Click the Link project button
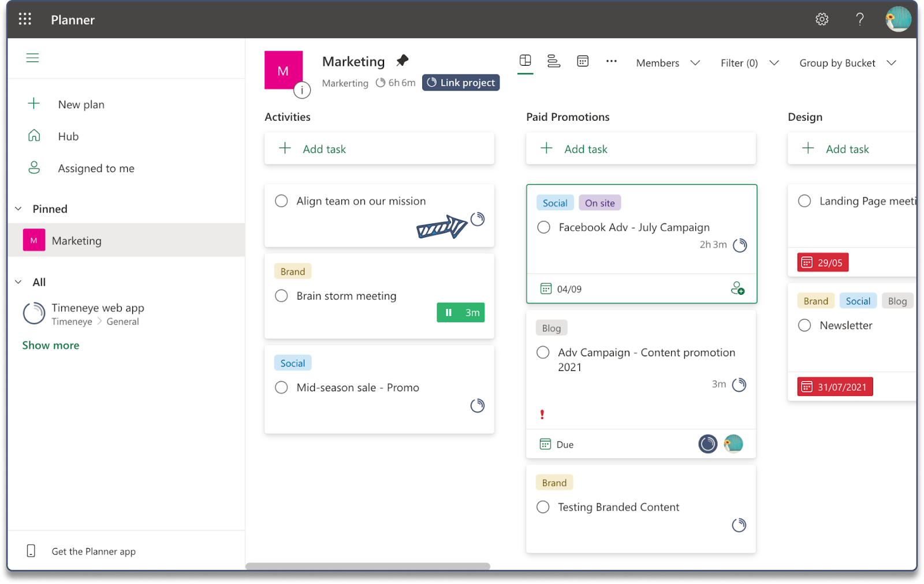The height and width of the screenshot is (584, 924). pos(461,83)
